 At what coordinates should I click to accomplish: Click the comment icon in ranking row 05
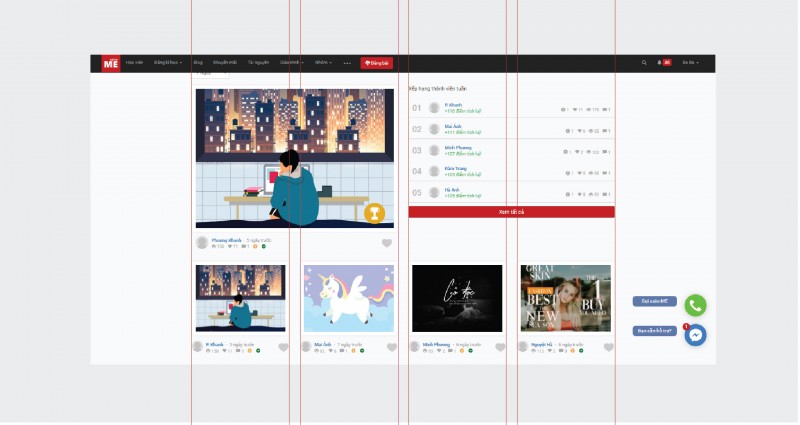[605, 194]
